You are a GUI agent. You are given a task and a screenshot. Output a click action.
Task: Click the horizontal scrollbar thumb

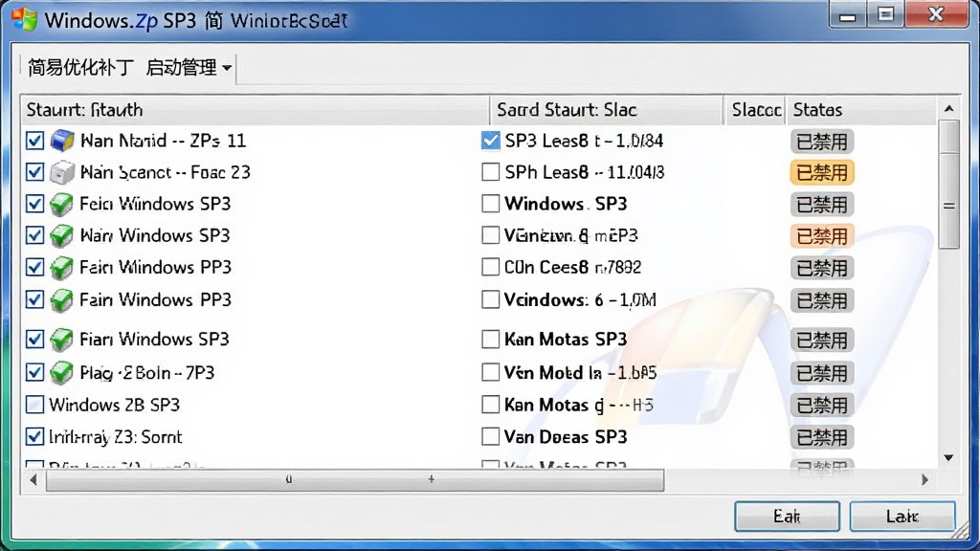click(355, 480)
